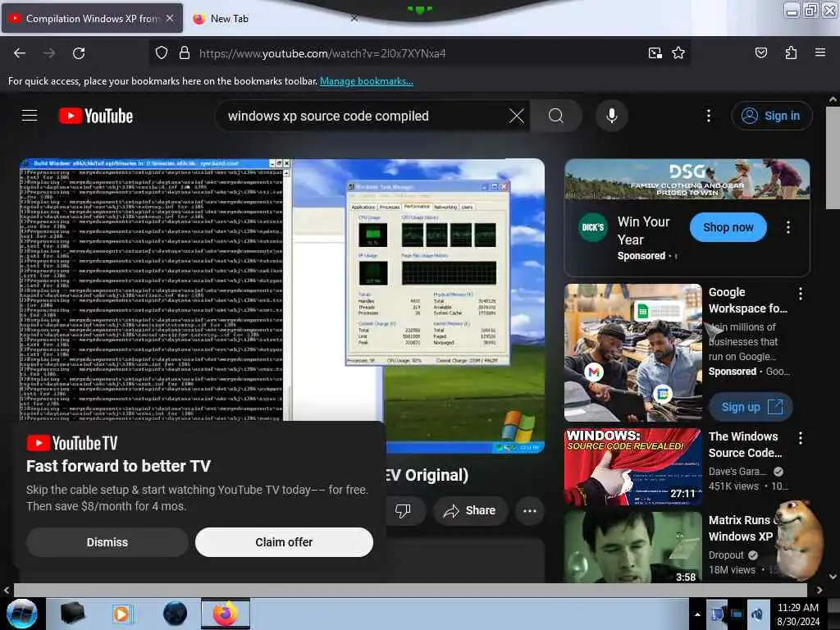
Task: Click the page vertical scrollbar thumb
Action: [833, 158]
